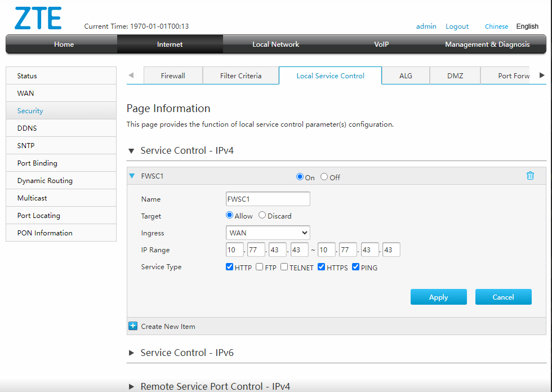Click the first octet of end IP
Image resolution: width=552 pixels, height=392 pixels.
(326, 250)
